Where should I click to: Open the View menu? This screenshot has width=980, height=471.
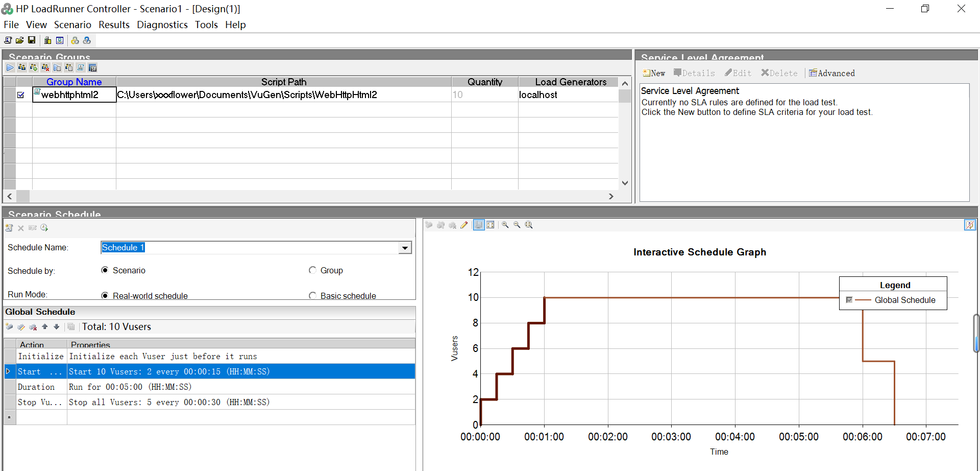pos(37,25)
